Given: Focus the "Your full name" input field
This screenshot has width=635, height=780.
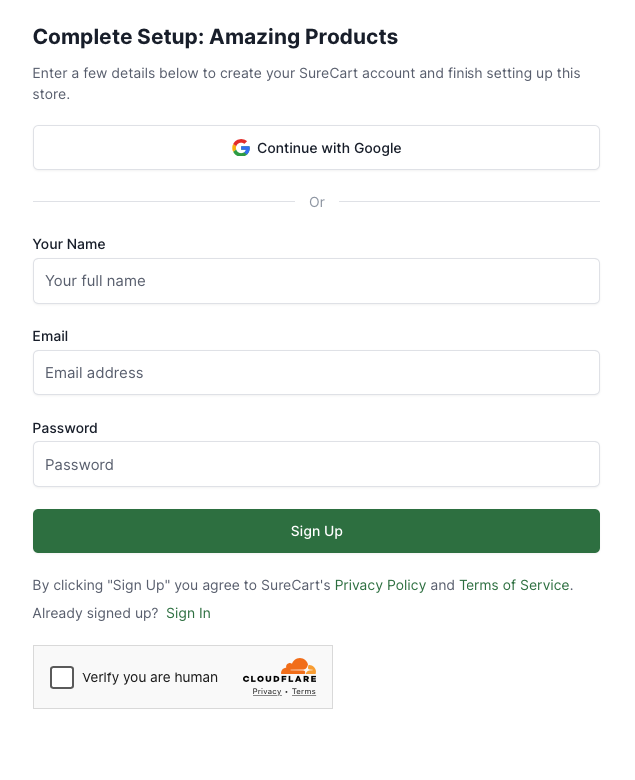Looking at the screenshot, I should [316, 281].
